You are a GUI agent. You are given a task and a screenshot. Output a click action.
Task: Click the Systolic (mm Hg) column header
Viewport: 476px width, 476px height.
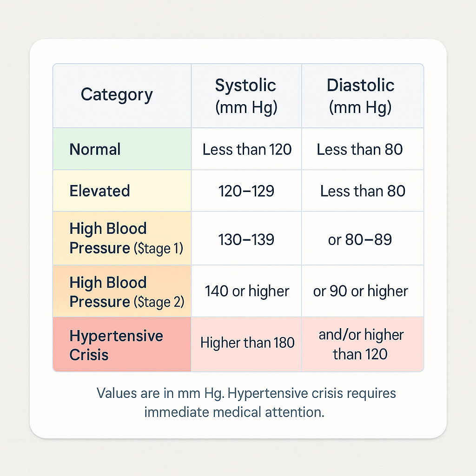point(246,96)
